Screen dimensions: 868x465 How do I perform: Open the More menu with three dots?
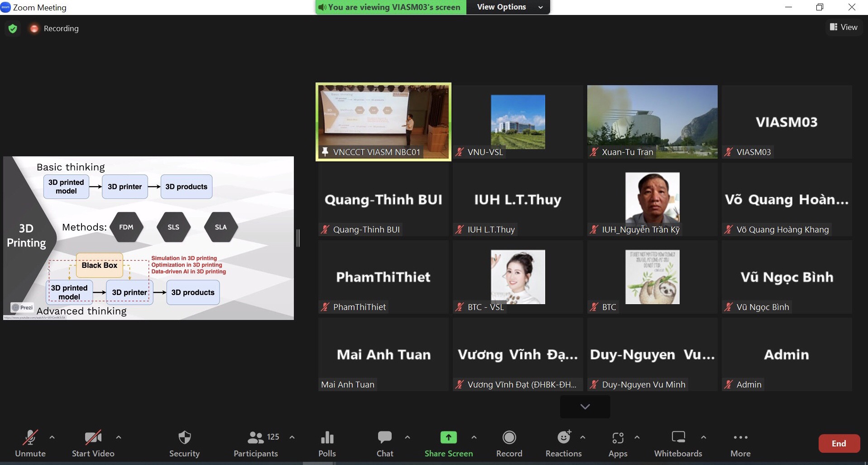tap(740, 438)
